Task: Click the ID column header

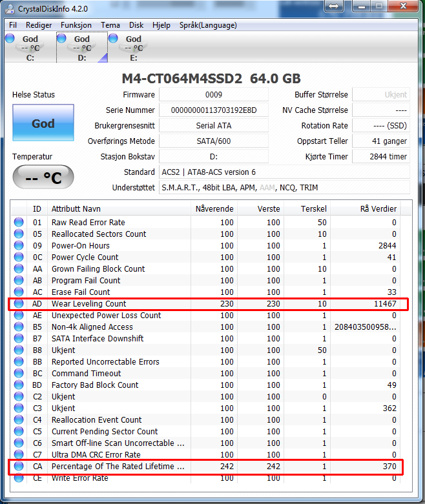Action: click(x=37, y=209)
